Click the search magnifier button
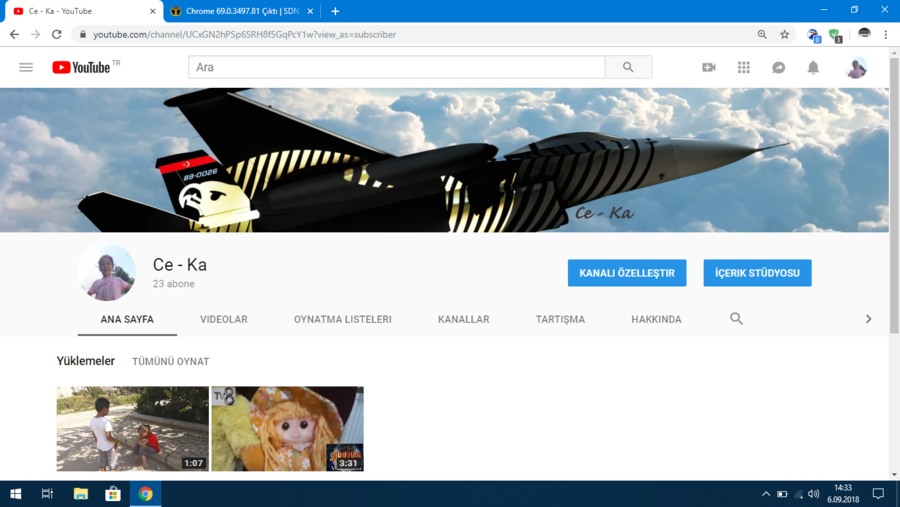The image size is (900, 507). click(628, 67)
